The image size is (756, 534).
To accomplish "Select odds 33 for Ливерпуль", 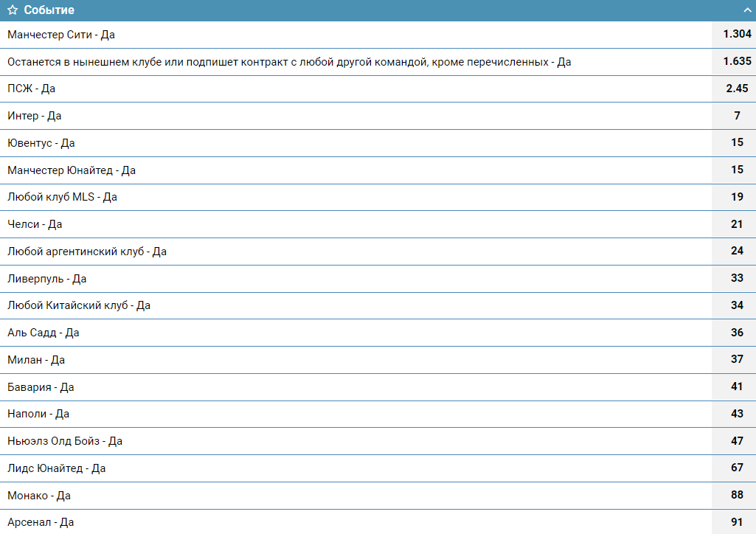I will coord(734,279).
